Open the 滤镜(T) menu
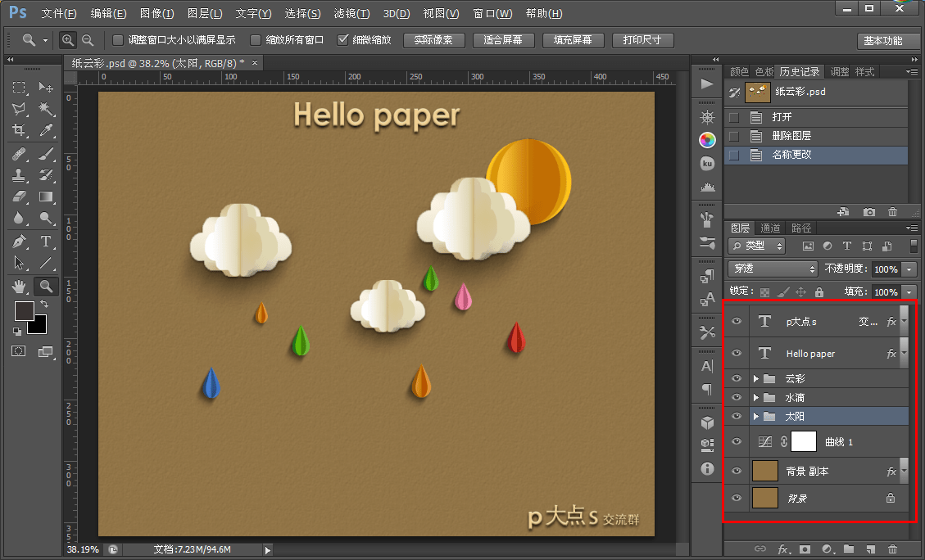 (351, 14)
